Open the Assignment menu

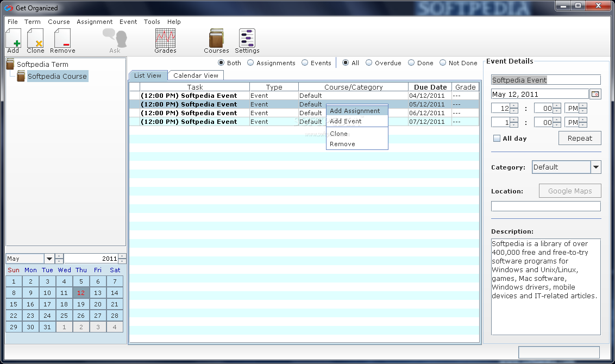(x=95, y=22)
